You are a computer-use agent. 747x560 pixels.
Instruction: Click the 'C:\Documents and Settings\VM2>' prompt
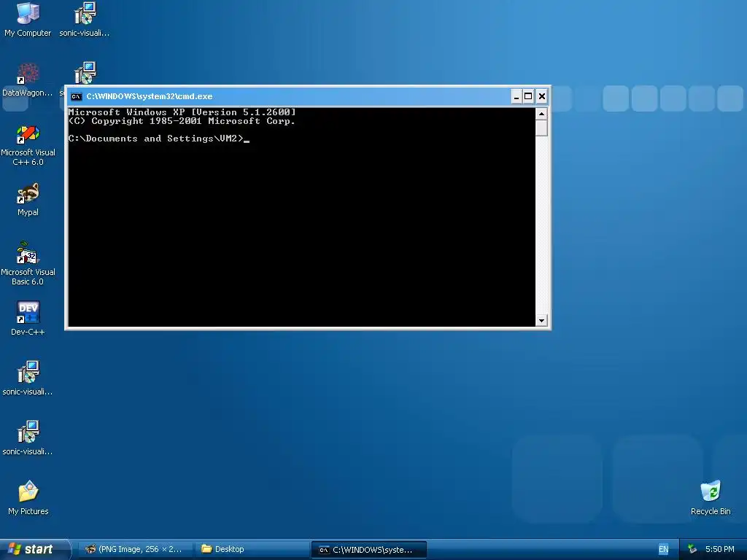click(156, 139)
